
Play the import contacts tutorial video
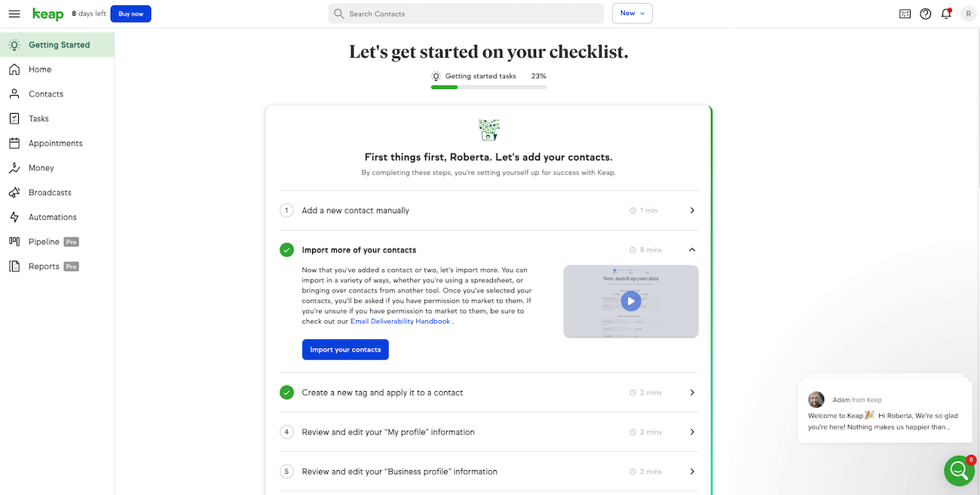point(631,301)
